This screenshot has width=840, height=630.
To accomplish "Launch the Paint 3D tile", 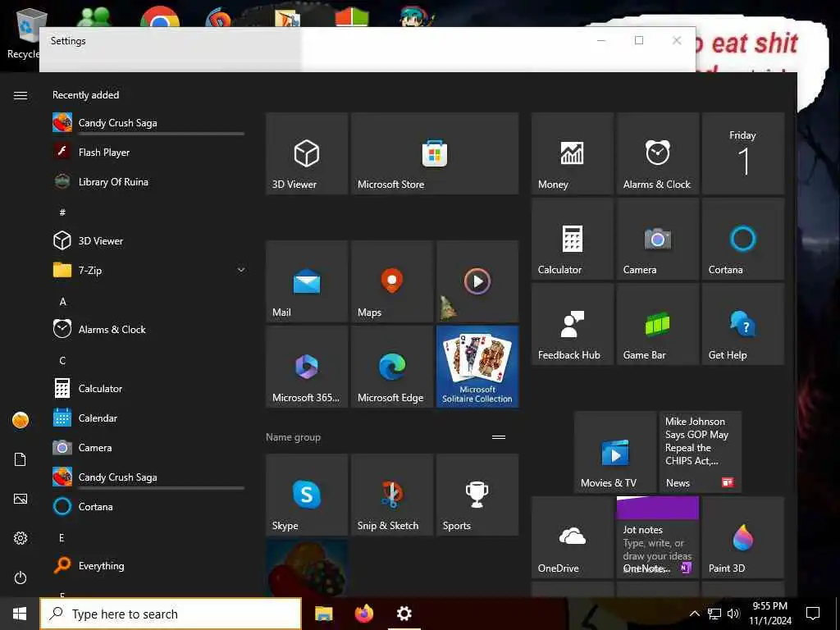I will pos(743,537).
